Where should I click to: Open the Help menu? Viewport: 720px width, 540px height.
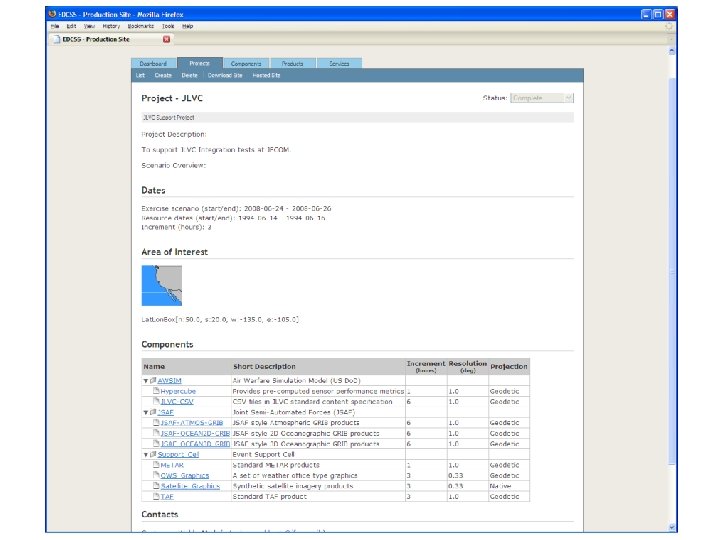click(187, 27)
